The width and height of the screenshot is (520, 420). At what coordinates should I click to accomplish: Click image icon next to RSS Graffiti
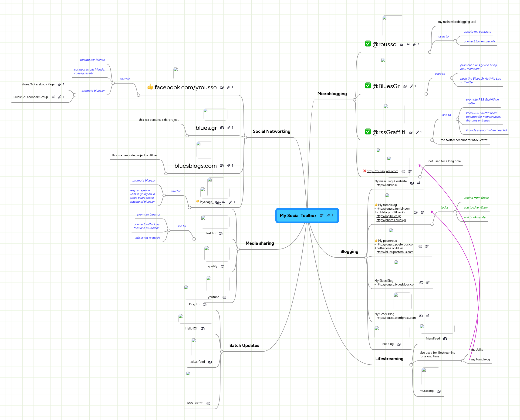[x=208, y=403]
